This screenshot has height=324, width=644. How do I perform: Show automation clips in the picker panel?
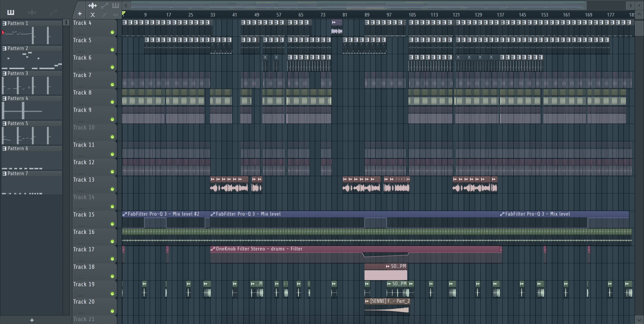[53, 12]
